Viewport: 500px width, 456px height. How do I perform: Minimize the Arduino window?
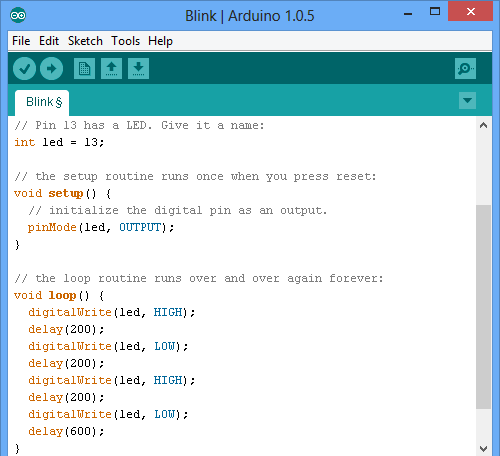tap(408, 13)
